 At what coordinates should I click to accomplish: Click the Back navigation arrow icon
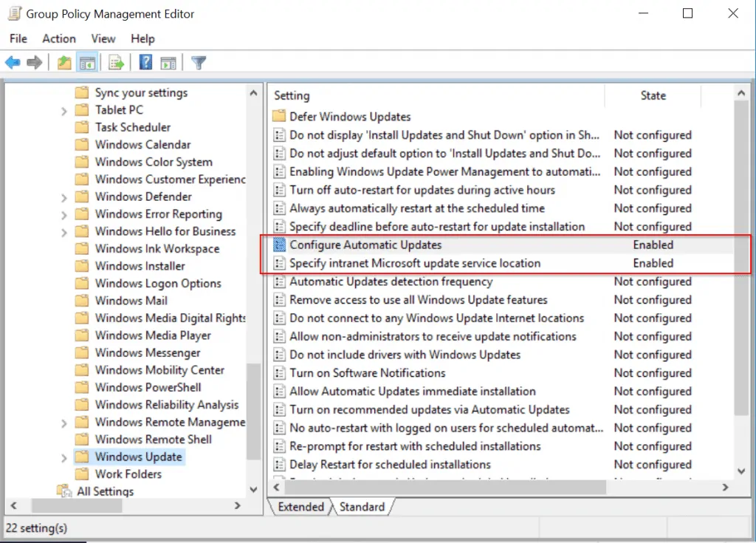tap(12, 62)
